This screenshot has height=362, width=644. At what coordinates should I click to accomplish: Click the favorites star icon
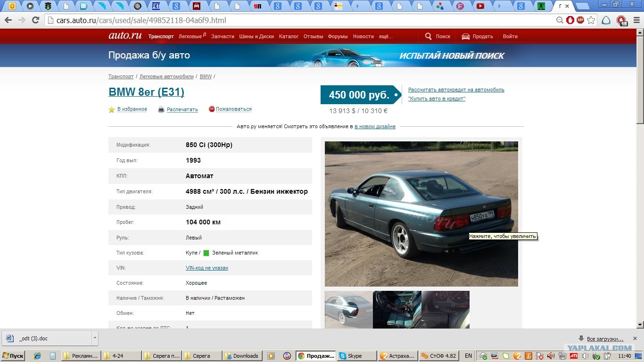112,109
